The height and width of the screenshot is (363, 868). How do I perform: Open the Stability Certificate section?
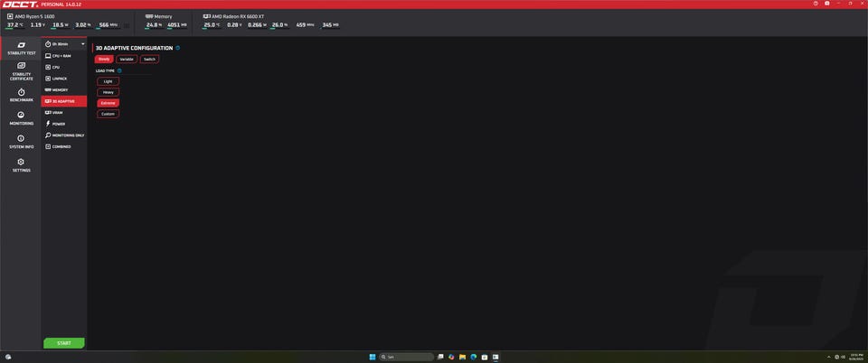[21, 72]
